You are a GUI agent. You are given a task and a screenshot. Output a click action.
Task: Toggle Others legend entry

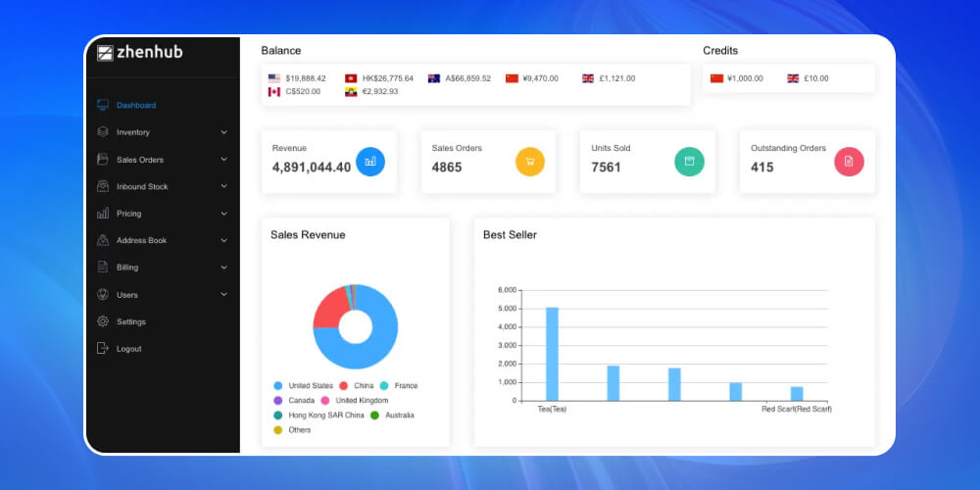(292, 430)
